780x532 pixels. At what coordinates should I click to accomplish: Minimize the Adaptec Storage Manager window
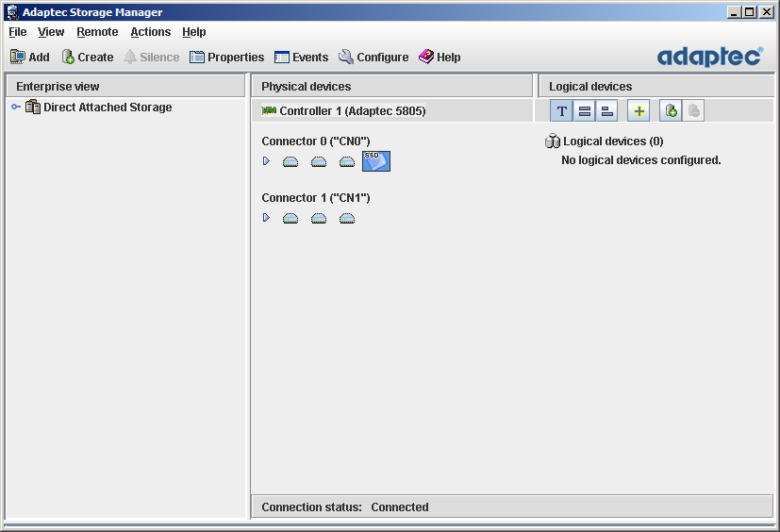click(x=734, y=12)
